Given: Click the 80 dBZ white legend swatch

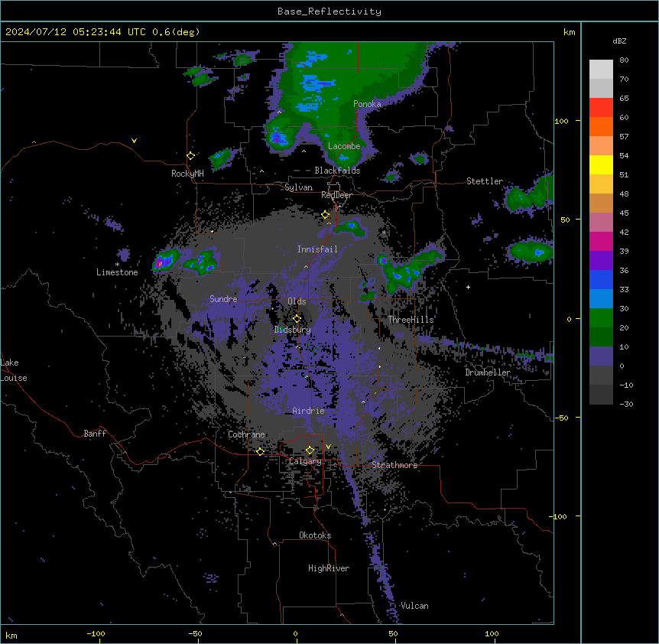Looking at the screenshot, I should tap(601, 70).
